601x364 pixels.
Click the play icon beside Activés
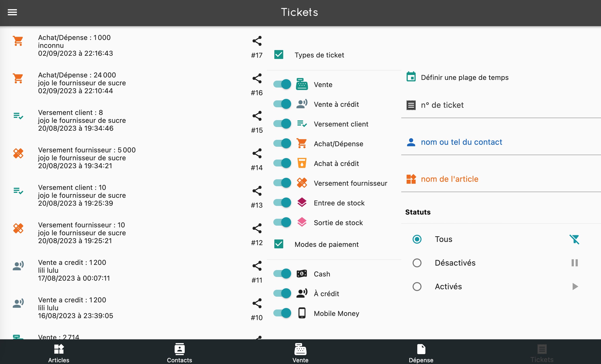pos(575,287)
